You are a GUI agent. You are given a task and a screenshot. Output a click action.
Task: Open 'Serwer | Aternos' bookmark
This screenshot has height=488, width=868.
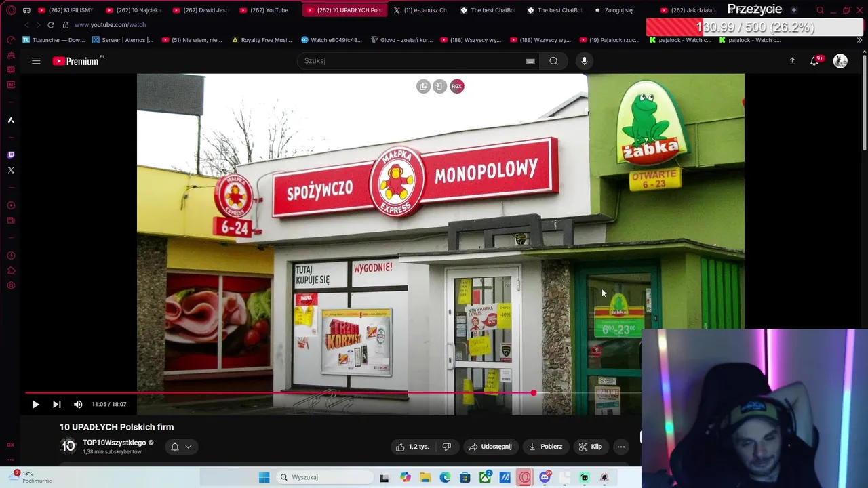(x=123, y=40)
